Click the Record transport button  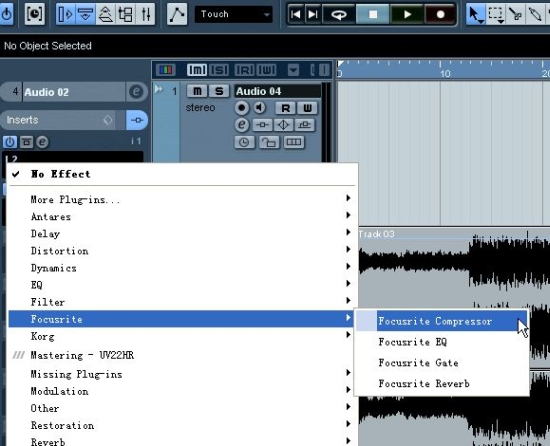pyautogui.click(x=440, y=14)
